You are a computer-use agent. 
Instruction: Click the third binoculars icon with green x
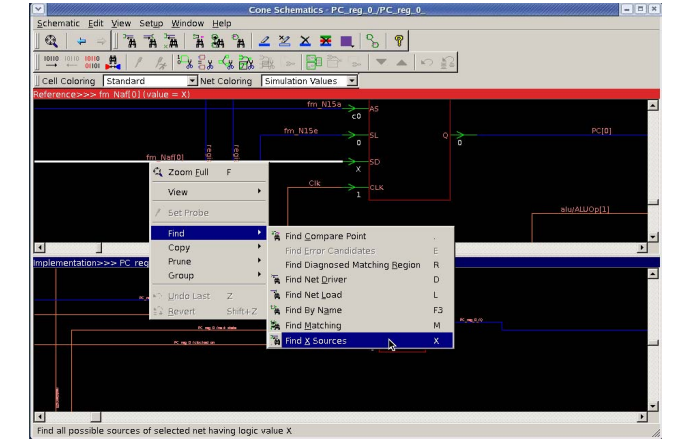click(x=171, y=41)
